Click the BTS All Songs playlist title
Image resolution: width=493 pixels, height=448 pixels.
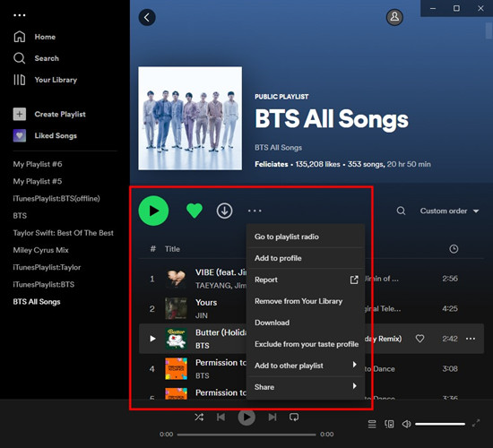tap(332, 119)
